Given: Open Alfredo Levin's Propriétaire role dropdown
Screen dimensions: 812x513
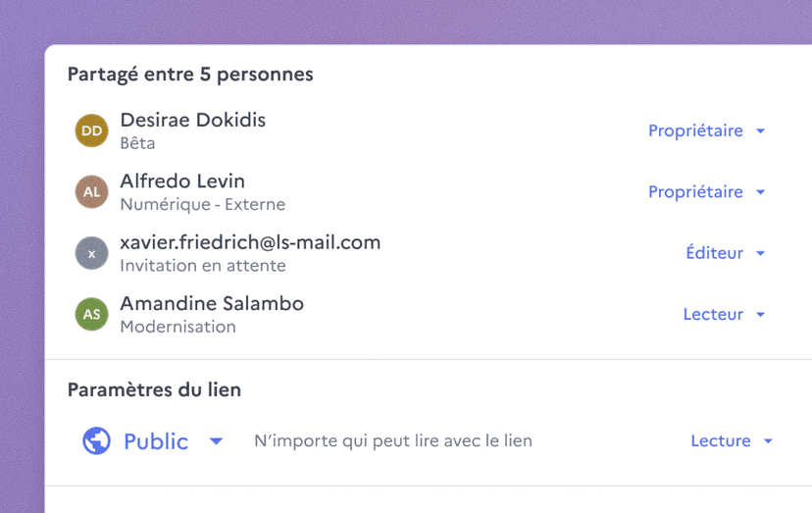Looking at the screenshot, I should [x=706, y=192].
